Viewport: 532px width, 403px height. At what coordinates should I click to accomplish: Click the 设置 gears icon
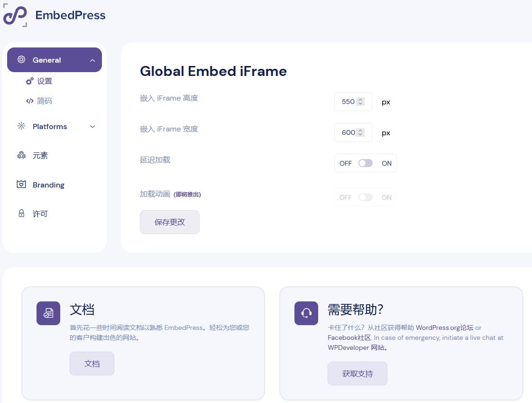click(x=29, y=81)
